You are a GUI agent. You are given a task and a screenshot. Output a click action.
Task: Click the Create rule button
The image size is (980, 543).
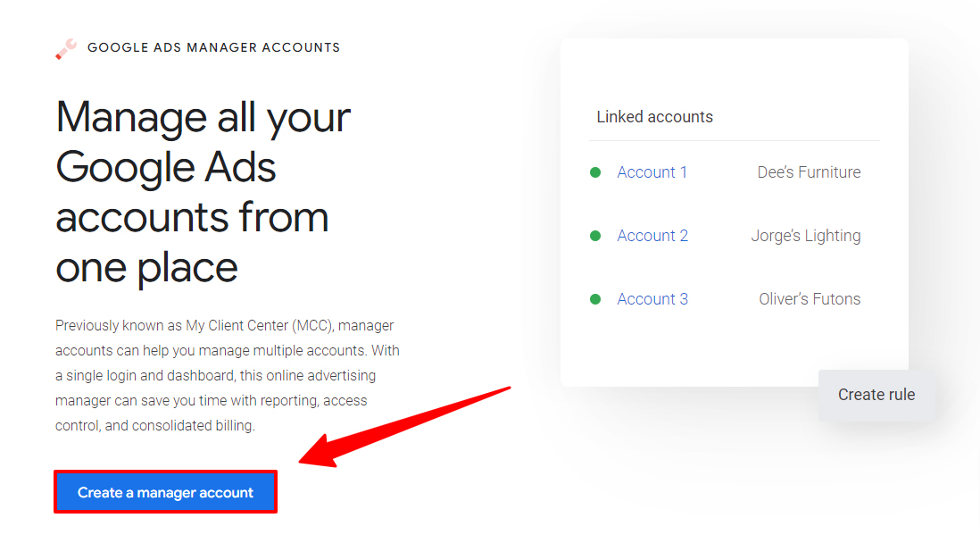pyautogui.click(x=876, y=395)
